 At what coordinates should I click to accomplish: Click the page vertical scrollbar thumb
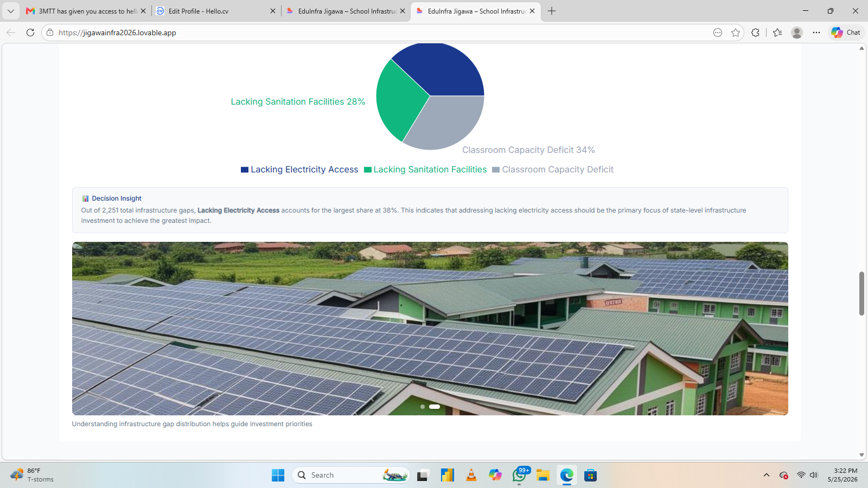(861, 293)
